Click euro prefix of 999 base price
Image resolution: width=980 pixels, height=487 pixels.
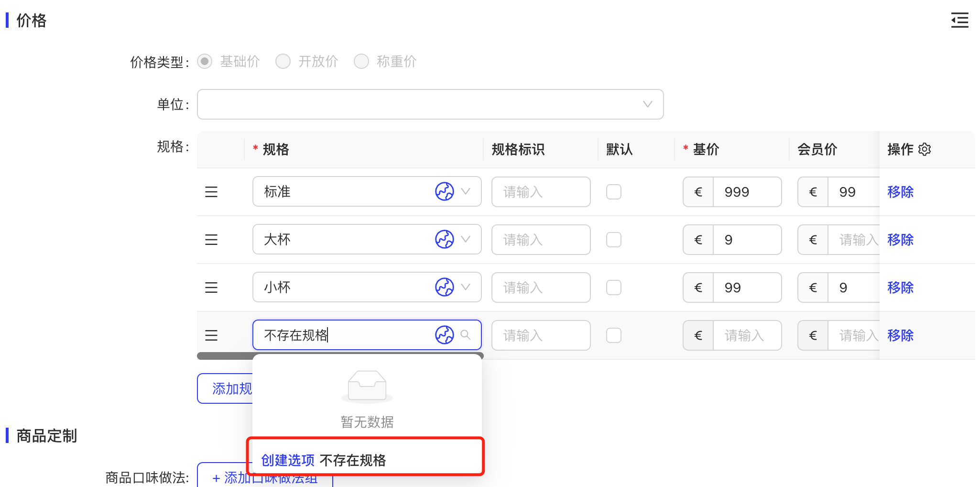[698, 192]
